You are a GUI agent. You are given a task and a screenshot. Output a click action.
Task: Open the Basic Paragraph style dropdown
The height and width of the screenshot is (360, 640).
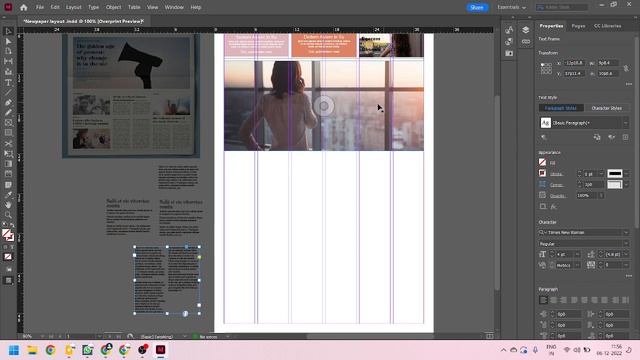pos(626,123)
